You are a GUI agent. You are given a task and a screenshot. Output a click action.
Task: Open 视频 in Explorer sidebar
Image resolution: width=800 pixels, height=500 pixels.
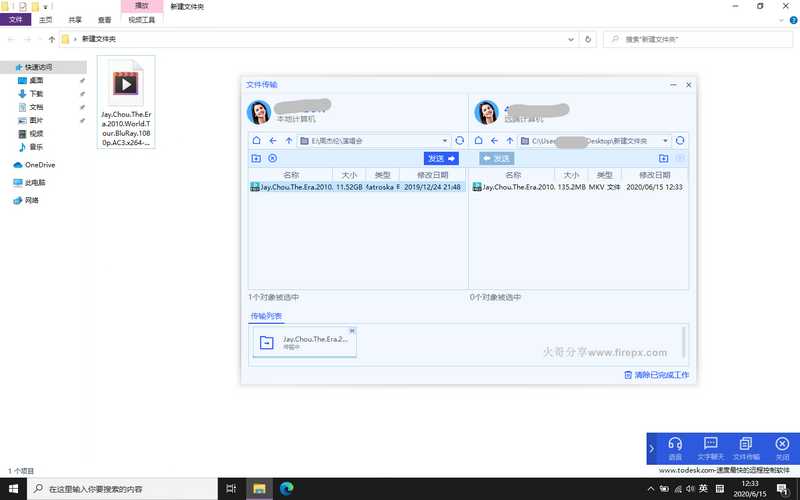tap(36, 134)
